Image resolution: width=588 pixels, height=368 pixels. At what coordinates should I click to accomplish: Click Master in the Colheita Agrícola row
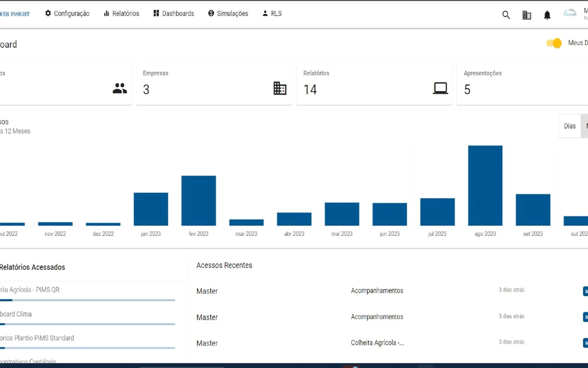tap(207, 343)
